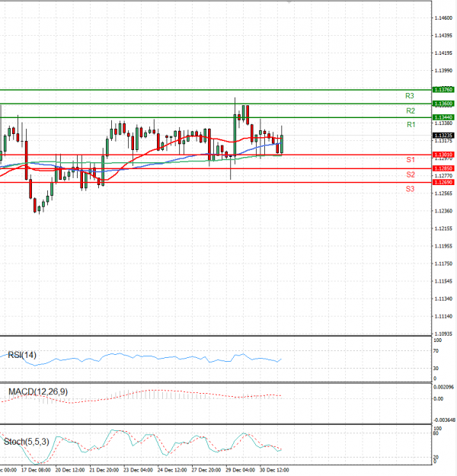Click the 1.11140 price axis value

click(443, 316)
